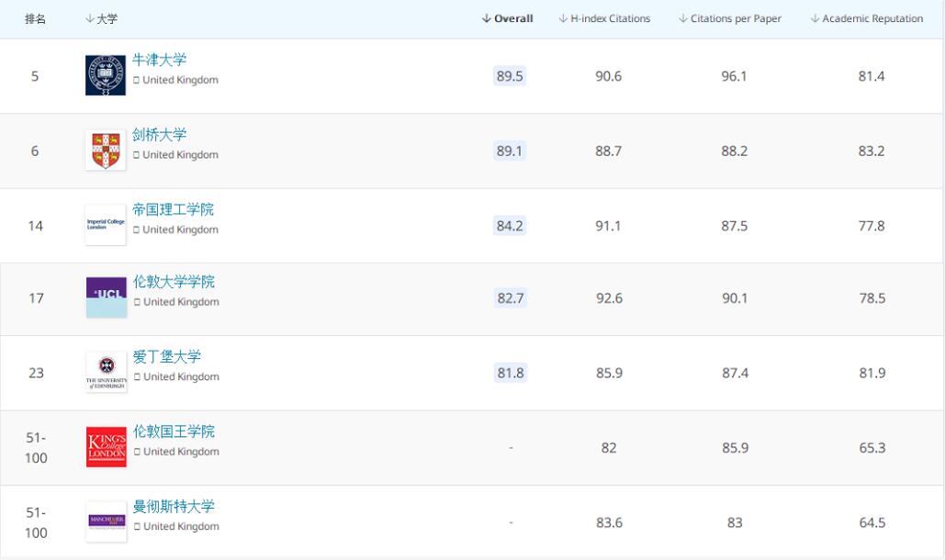Click the University of Manchester logo

pyautogui.click(x=106, y=521)
